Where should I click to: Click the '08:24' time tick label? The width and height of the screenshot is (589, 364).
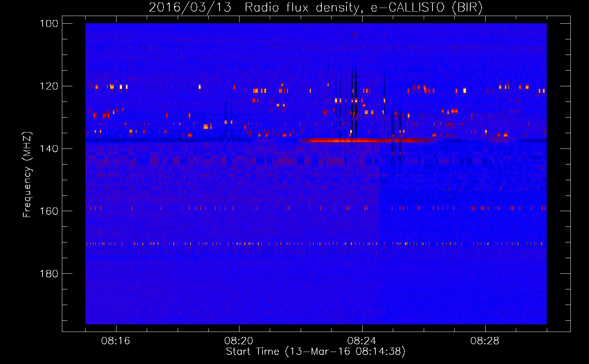tap(362, 341)
